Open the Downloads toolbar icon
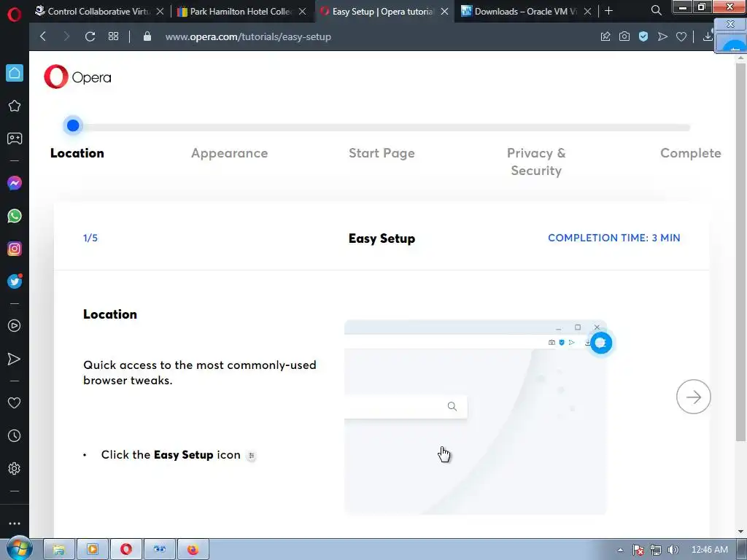Screen dimensions: 747x560 click(x=708, y=36)
